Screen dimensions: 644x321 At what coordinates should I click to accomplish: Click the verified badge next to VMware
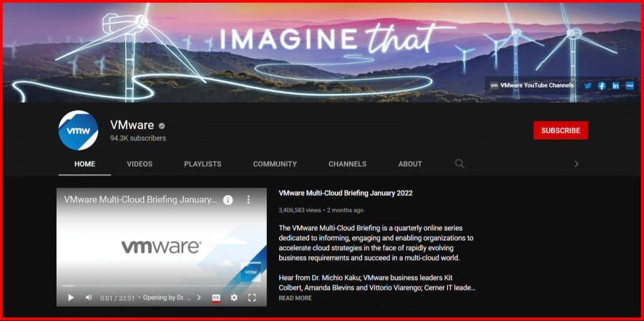162,126
